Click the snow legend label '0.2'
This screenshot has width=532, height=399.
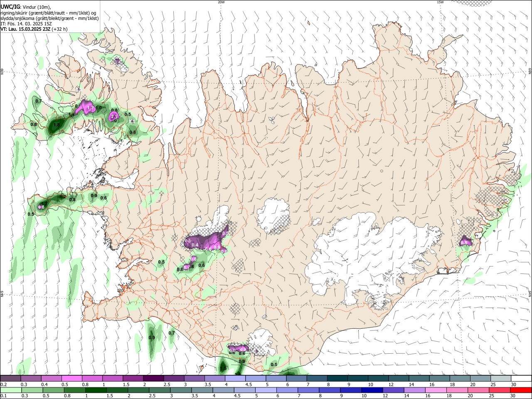(x=3, y=384)
